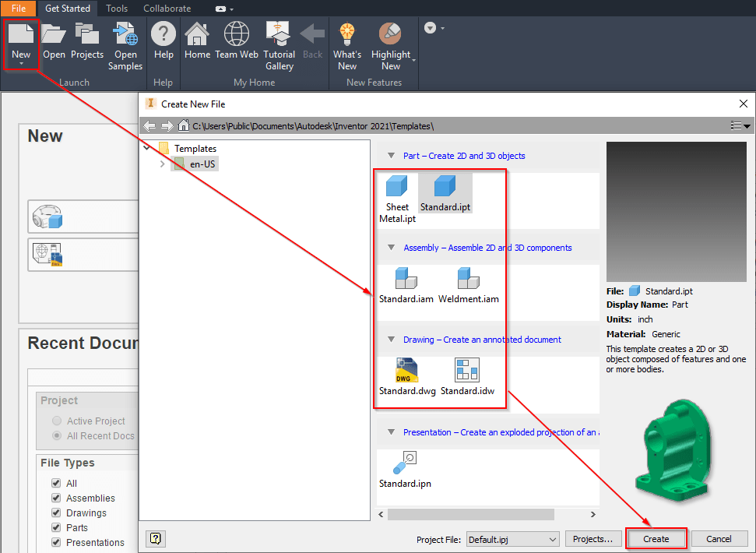Collapse the Presentation section triangle
The image size is (756, 553).
pos(391,432)
